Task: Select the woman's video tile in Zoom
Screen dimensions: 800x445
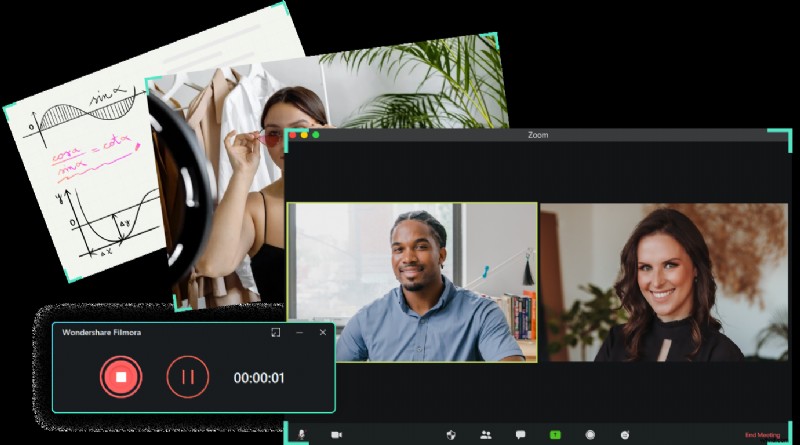Action: click(665, 282)
